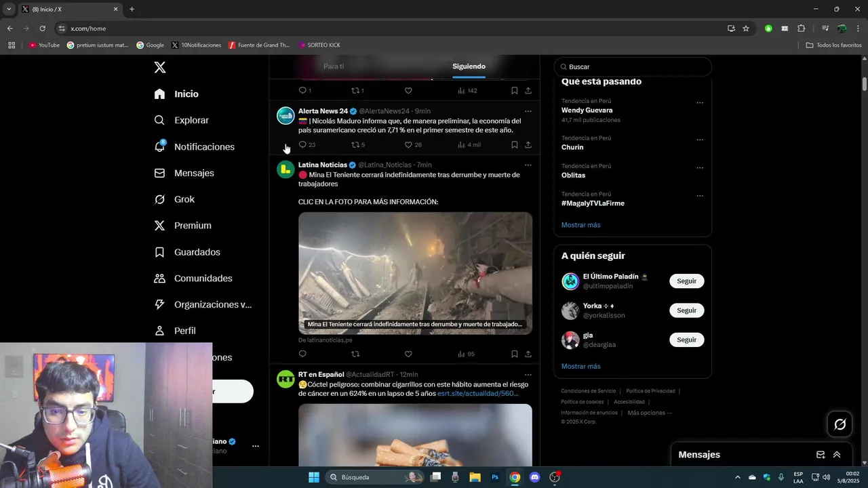The image size is (868, 488).
Task: Compose new message in Mensajes drawer
Action: 821,455
